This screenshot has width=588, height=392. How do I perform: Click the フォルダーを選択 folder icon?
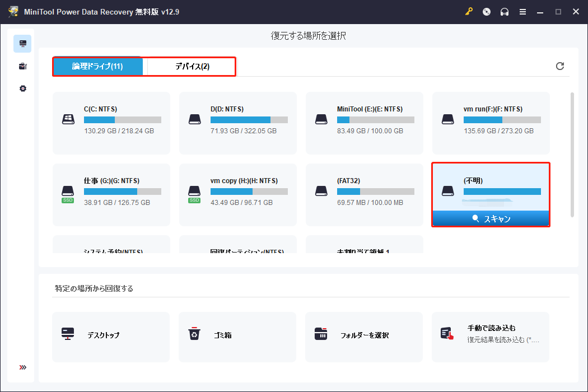click(321, 334)
